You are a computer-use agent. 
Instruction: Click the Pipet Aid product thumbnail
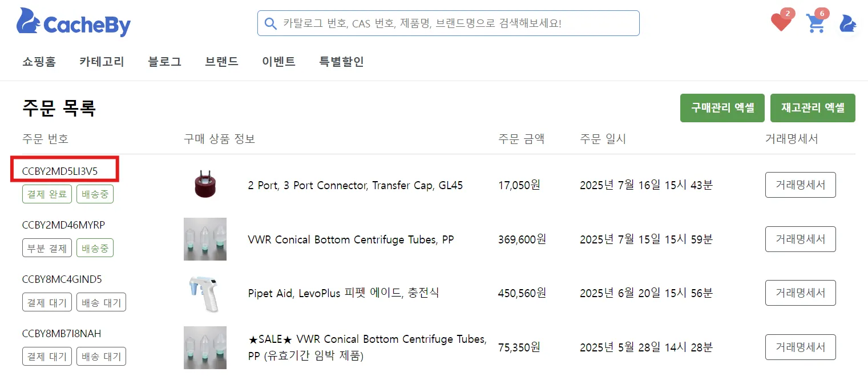pos(205,293)
